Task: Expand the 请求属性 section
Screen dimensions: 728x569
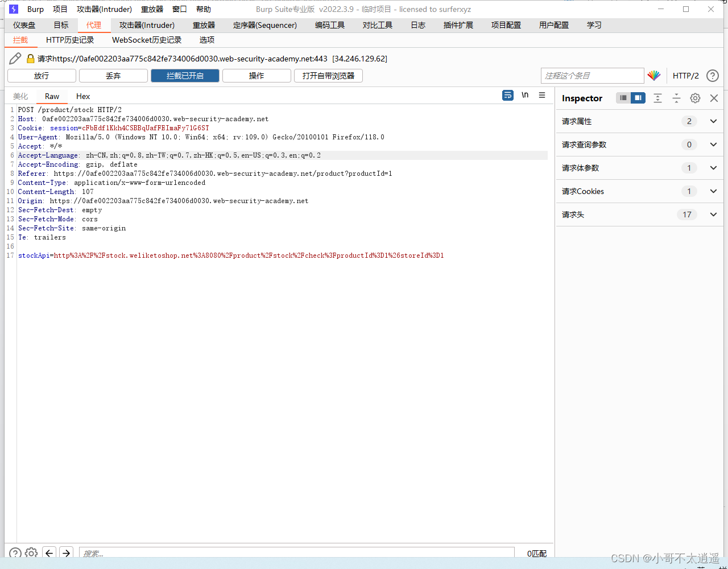Action: [x=639, y=121]
